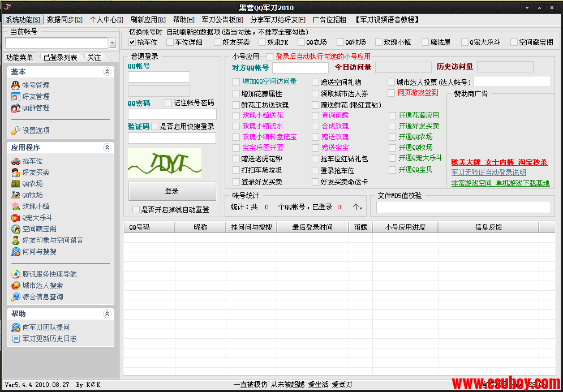This screenshot has height=392, width=563.
Task: Switch to the 已登录列表 tab
Action: click(x=60, y=58)
